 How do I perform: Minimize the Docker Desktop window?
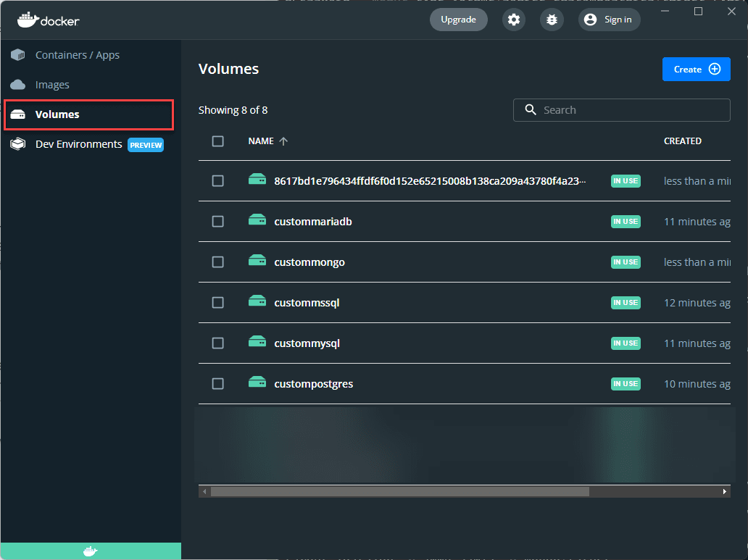point(665,11)
